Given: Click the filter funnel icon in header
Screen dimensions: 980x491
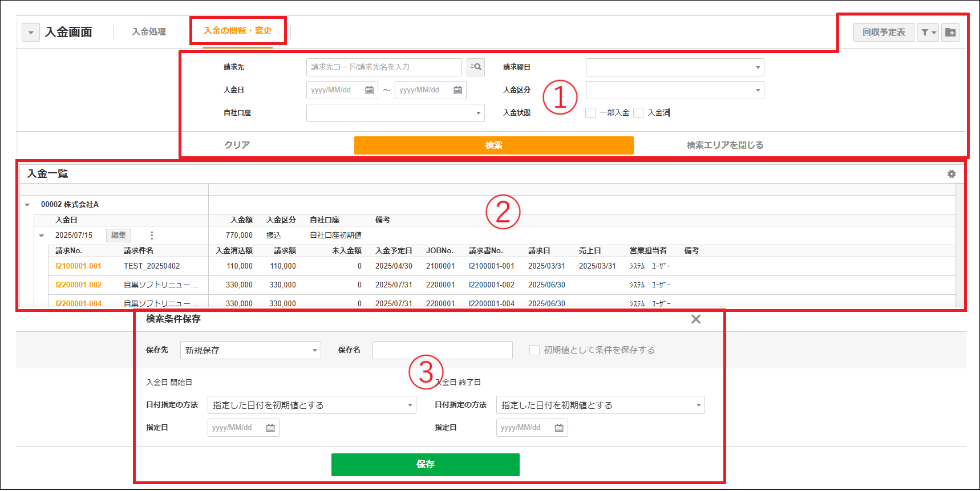Looking at the screenshot, I should click(927, 33).
